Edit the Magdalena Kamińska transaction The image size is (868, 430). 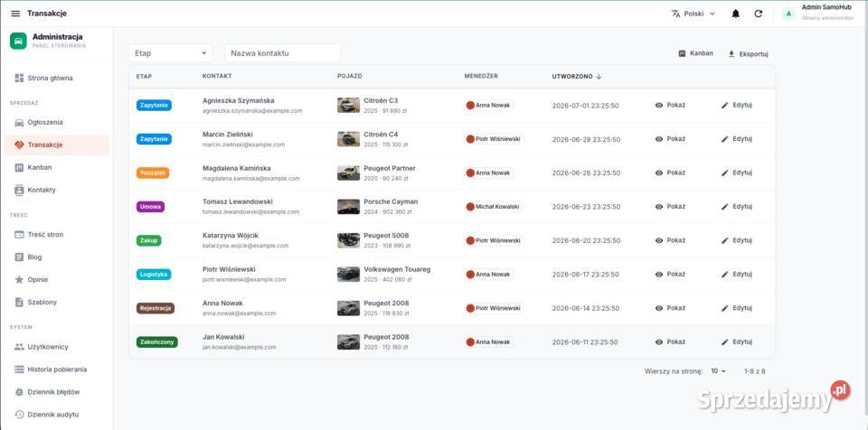(x=736, y=173)
